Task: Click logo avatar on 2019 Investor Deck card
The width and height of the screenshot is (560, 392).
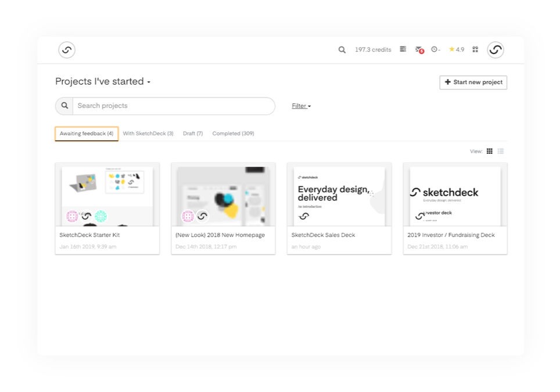Action: pyautogui.click(x=420, y=215)
